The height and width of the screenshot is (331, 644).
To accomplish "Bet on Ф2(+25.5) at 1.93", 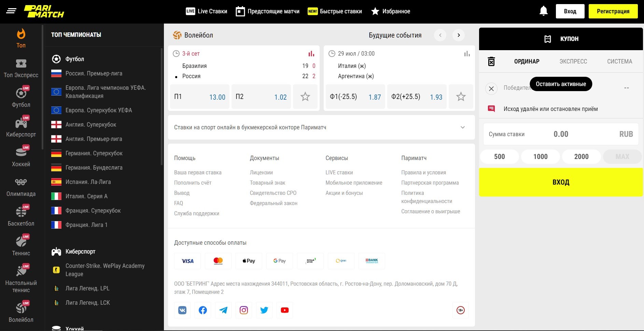I will [x=417, y=97].
